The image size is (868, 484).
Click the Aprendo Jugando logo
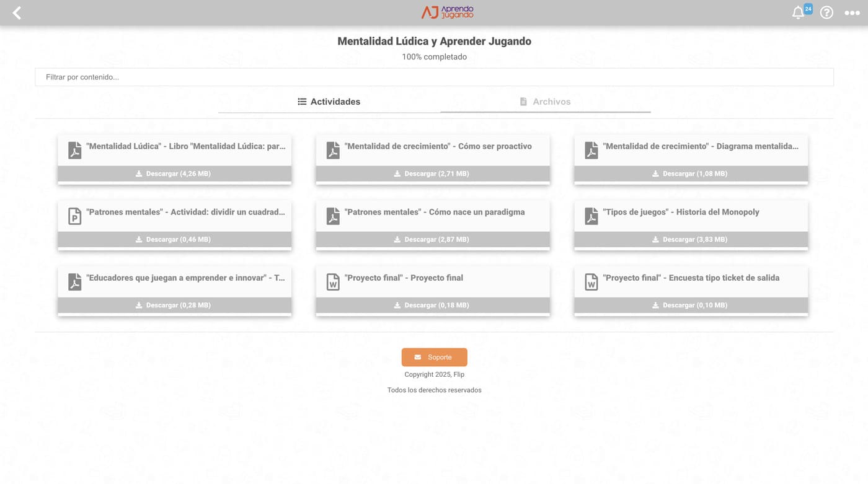coord(447,12)
